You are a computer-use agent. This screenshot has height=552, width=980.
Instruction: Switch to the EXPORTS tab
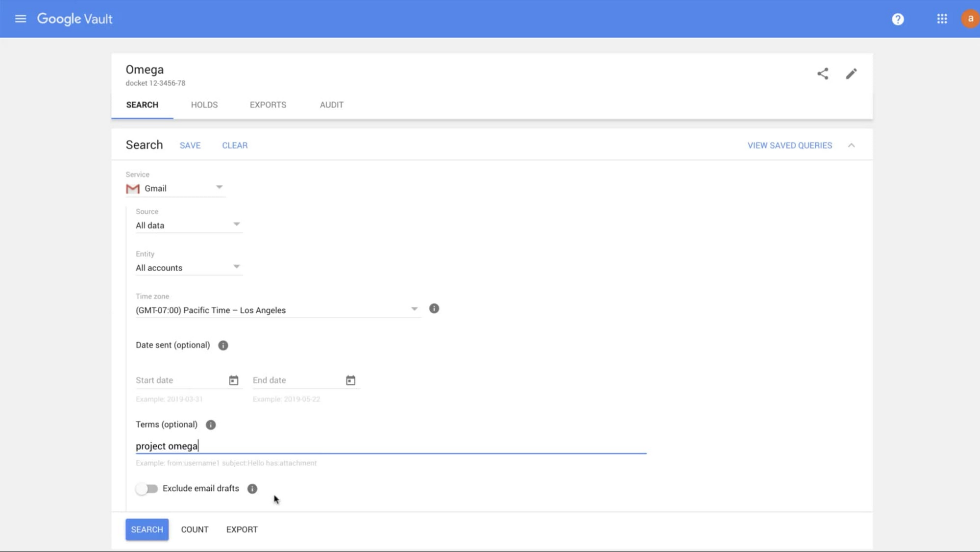pos(268,104)
